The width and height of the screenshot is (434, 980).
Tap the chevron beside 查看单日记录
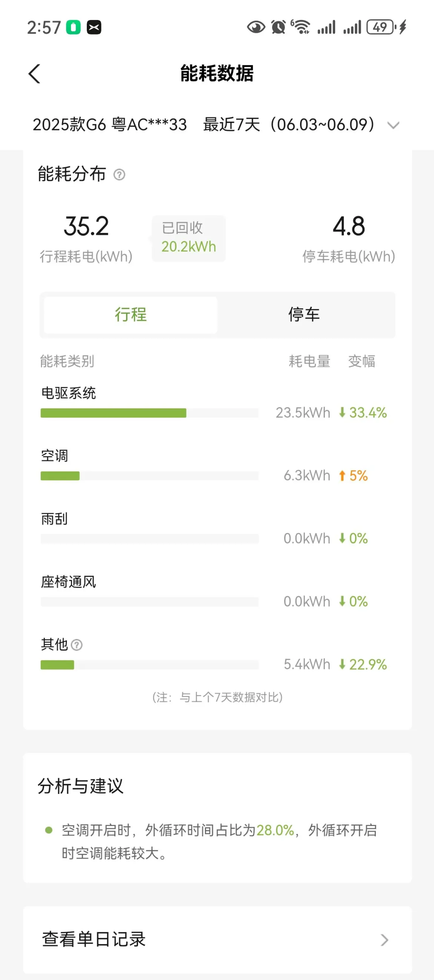[385, 940]
